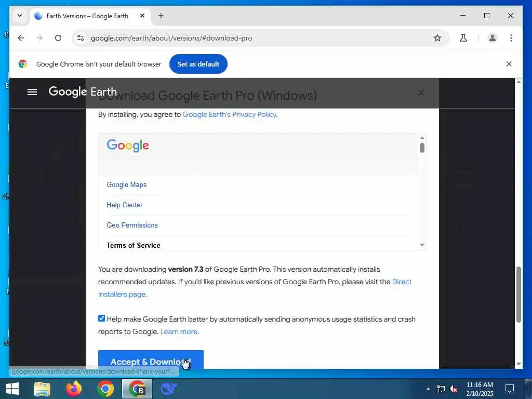532x399 pixels.
Task: Set Chrome as default browser
Action: [198, 64]
